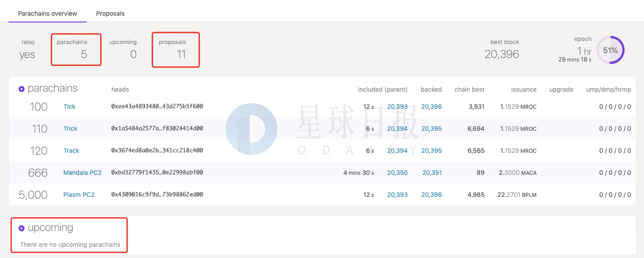Click chain best value 8,694
Screen dimensions: 644x258
point(476,129)
